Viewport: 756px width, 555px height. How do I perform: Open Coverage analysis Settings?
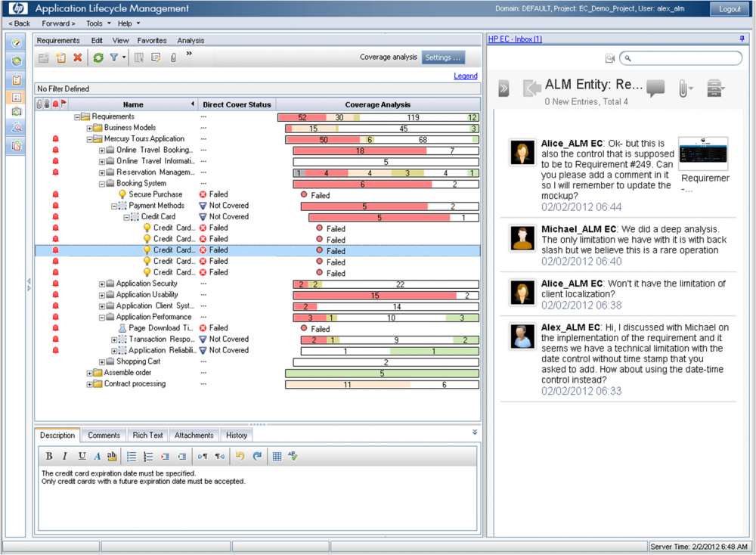point(443,57)
